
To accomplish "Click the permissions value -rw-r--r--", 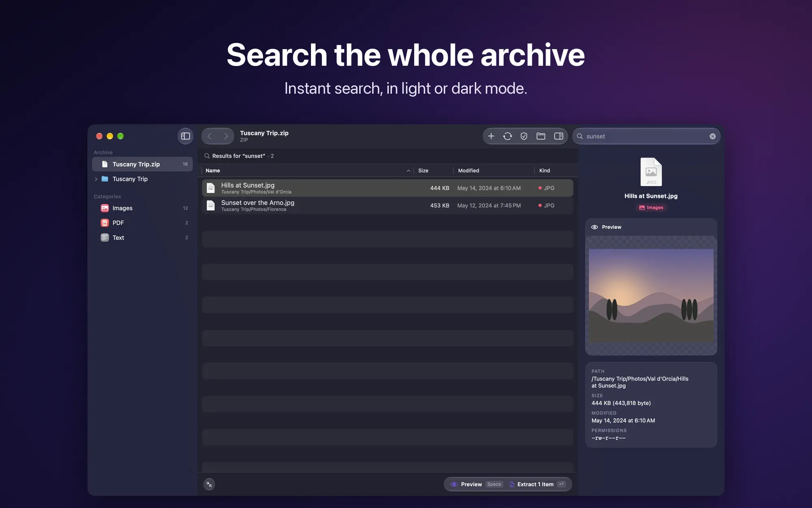I will pyautogui.click(x=608, y=438).
